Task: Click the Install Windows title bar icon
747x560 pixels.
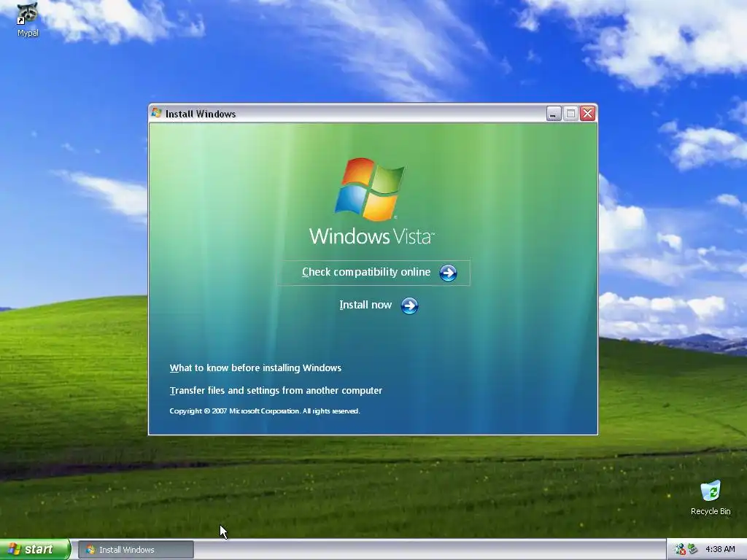Action: tap(156, 113)
